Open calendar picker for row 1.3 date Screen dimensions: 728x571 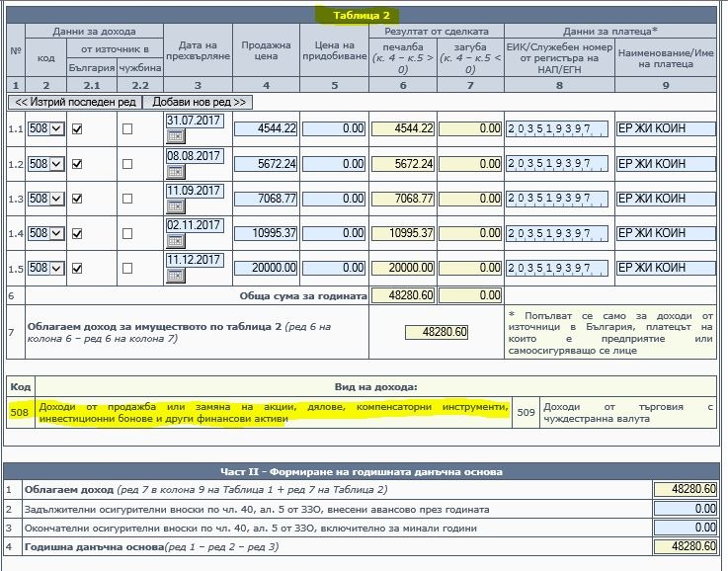(x=175, y=205)
